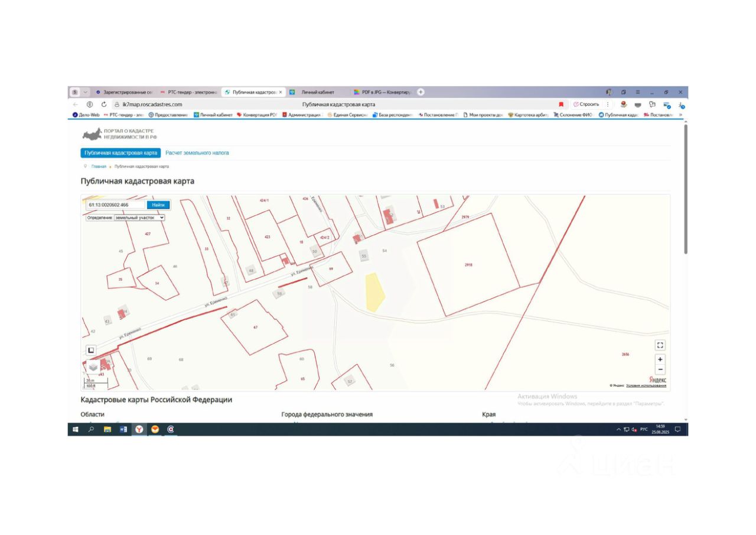Select the Публичная кадастровая карта nav tab

(120, 153)
